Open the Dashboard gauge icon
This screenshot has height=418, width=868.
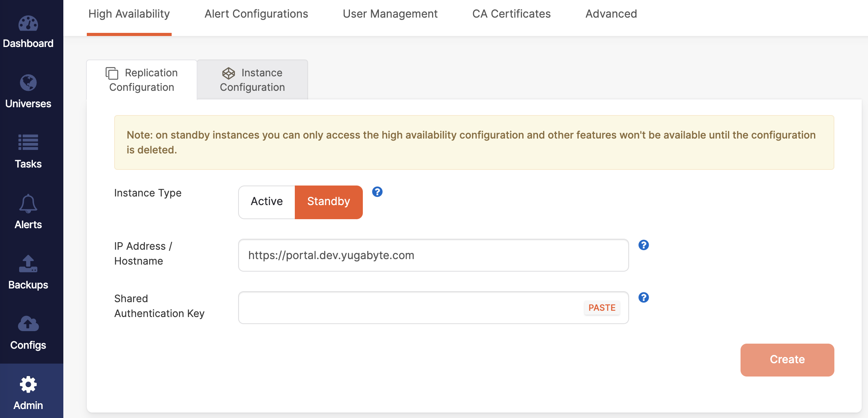click(x=28, y=24)
